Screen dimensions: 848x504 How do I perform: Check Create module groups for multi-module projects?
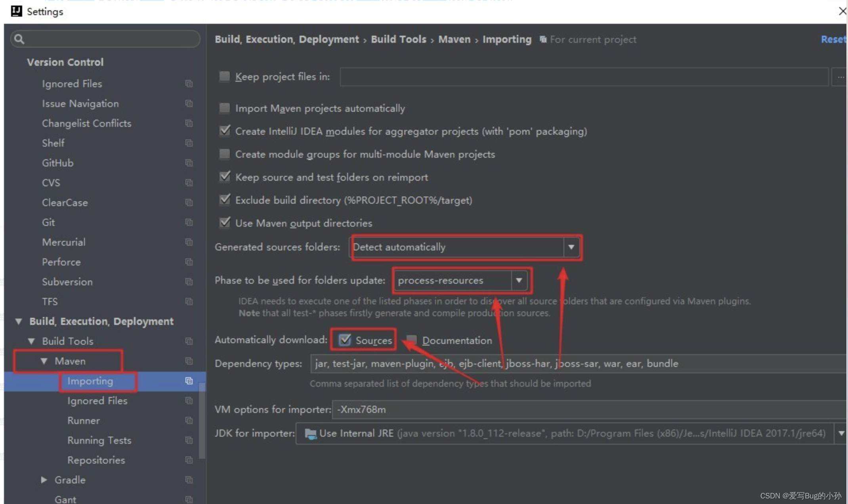tap(225, 154)
